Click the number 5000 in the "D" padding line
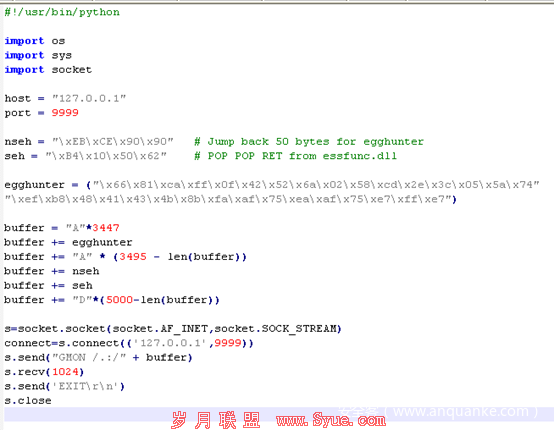 (119, 300)
